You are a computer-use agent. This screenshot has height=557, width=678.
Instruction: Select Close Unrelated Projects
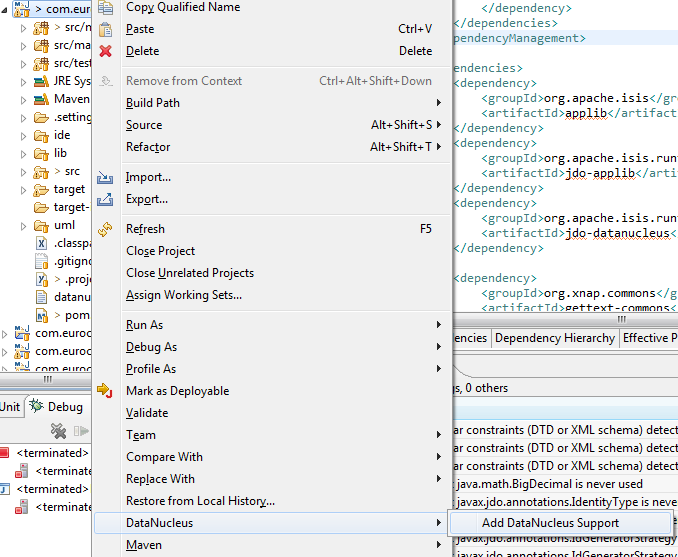pos(189,273)
